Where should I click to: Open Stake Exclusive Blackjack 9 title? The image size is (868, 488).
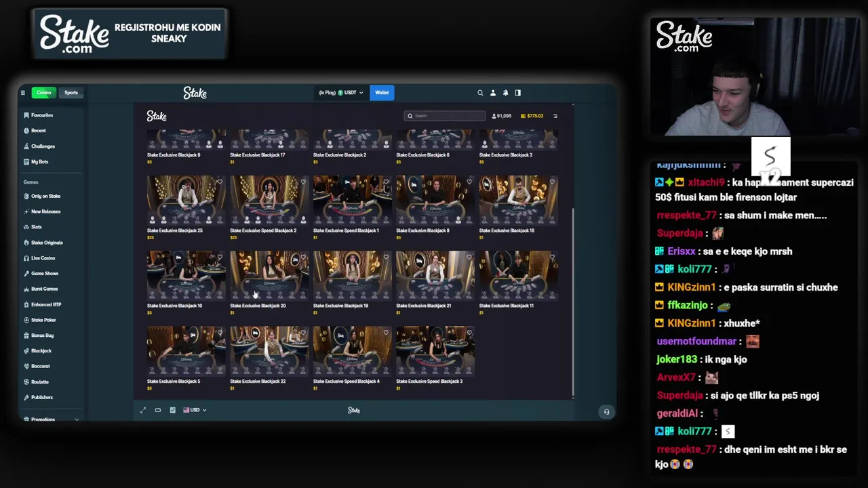174,155
